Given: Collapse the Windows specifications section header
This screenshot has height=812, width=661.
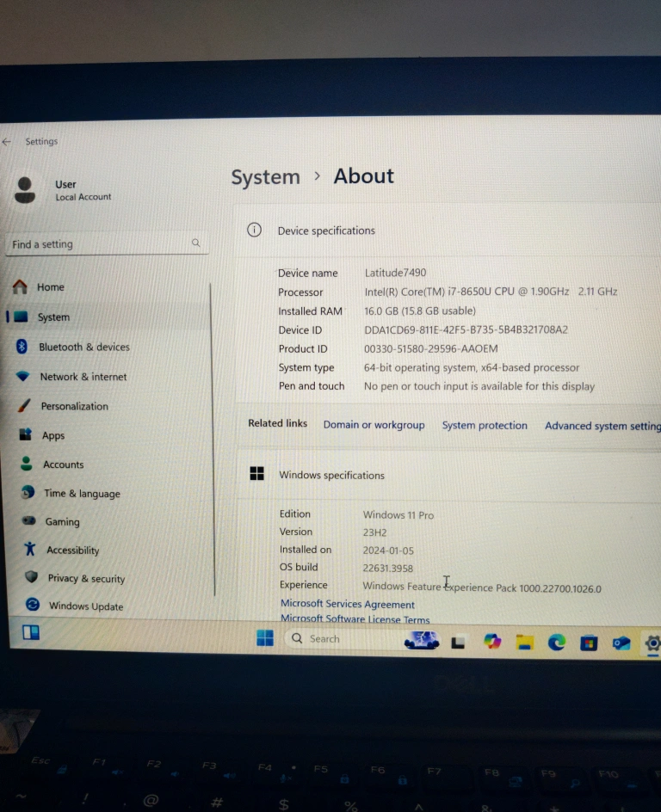Looking at the screenshot, I should (x=449, y=475).
